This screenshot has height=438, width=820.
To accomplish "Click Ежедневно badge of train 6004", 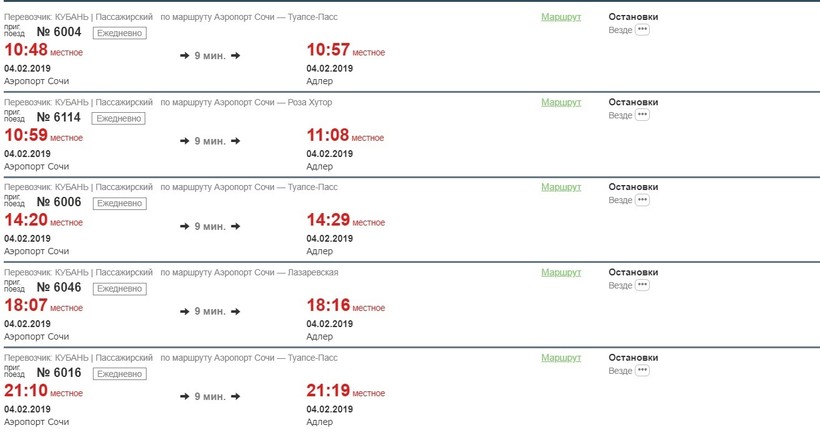I will (119, 33).
